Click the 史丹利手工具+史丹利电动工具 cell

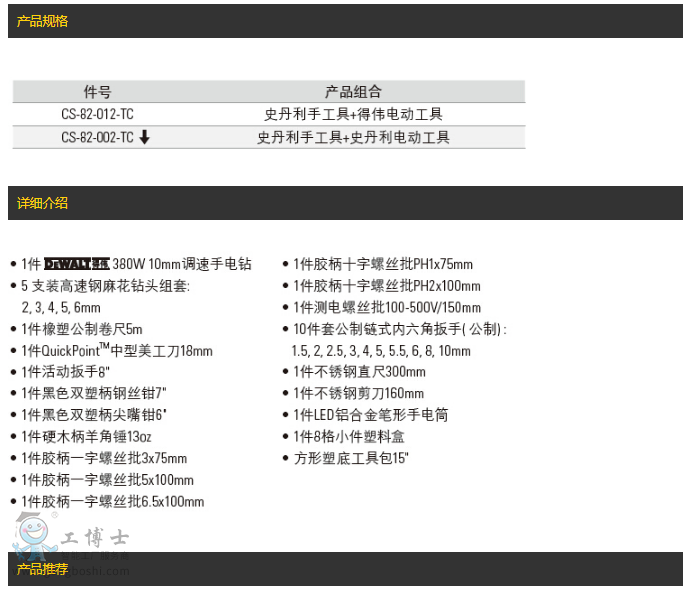[x=353, y=138]
